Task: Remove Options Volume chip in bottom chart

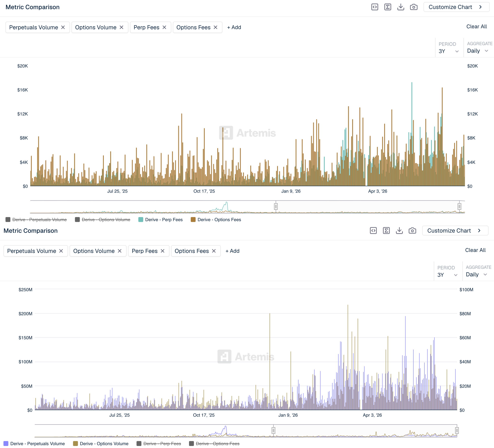Action: coord(120,251)
